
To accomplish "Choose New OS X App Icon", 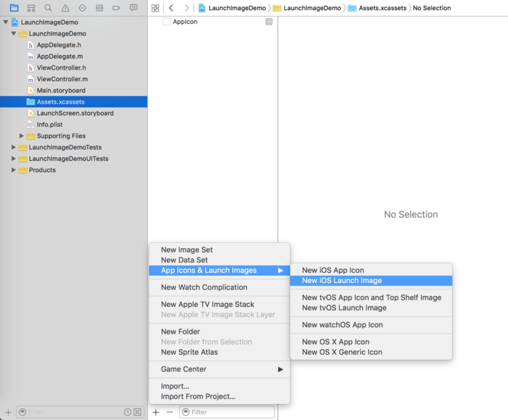I will coord(372,342).
